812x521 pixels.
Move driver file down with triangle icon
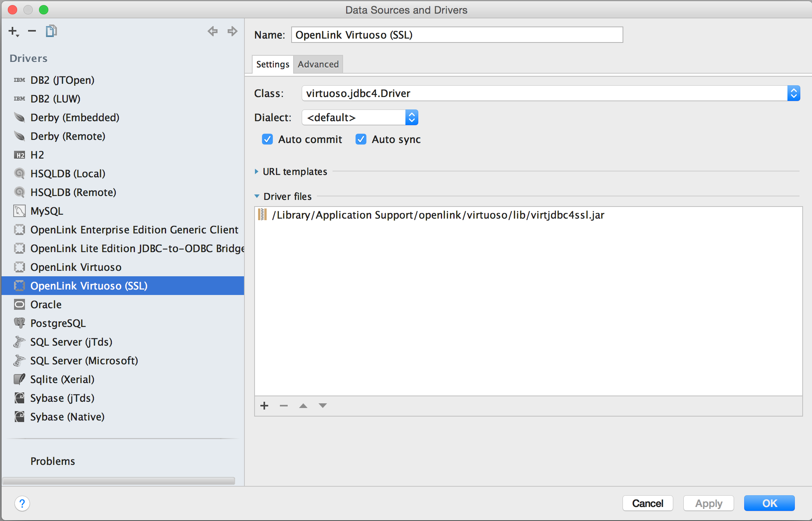point(323,406)
